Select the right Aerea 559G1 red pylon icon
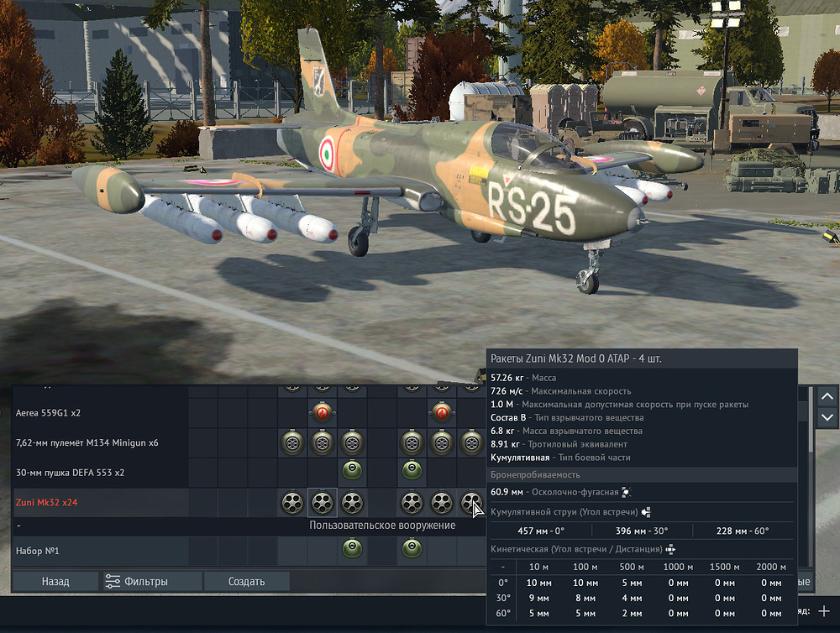 point(442,413)
